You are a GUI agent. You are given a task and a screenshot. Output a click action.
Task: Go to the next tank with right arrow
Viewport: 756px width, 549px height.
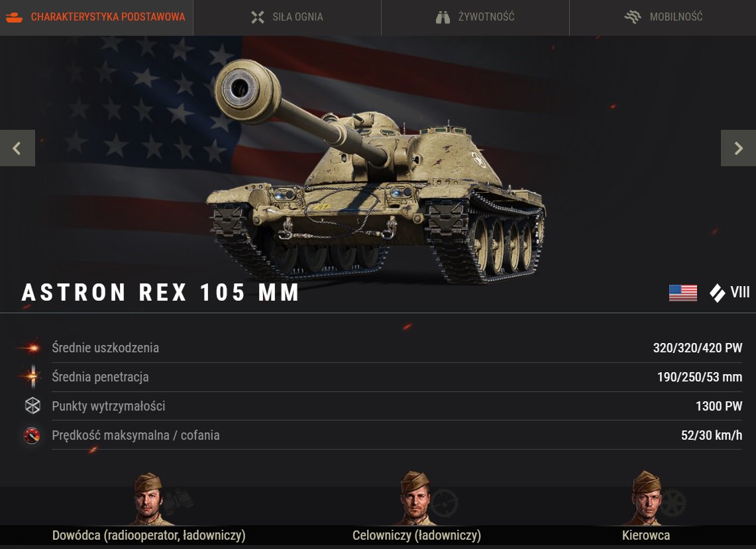click(x=738, y=148)
